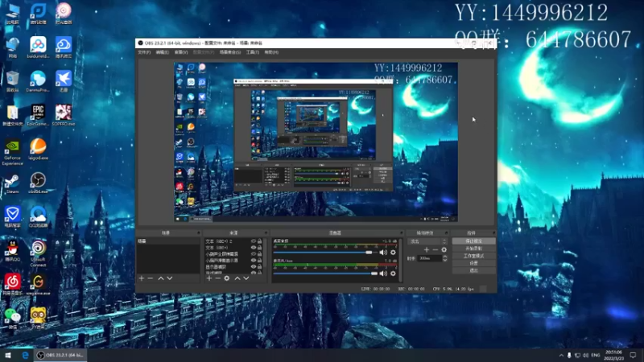Open the scene transition type dropdown
This screenshot has height=362, width=644.
tap(427, 241)
